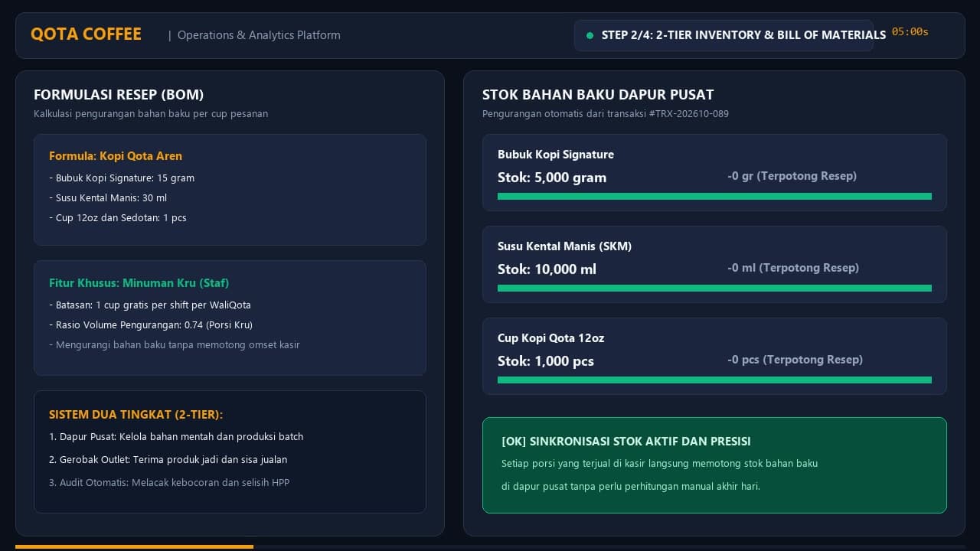Click Stok: 1,000 pcs value
Screen dimensions: 980x551
546,361
